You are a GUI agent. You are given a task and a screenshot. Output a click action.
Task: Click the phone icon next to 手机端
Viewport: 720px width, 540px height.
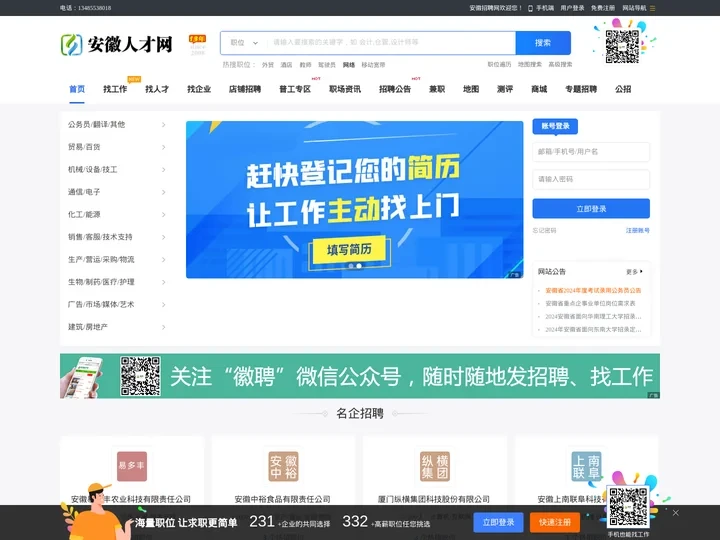pyautogui.click(x=530, y=8)
